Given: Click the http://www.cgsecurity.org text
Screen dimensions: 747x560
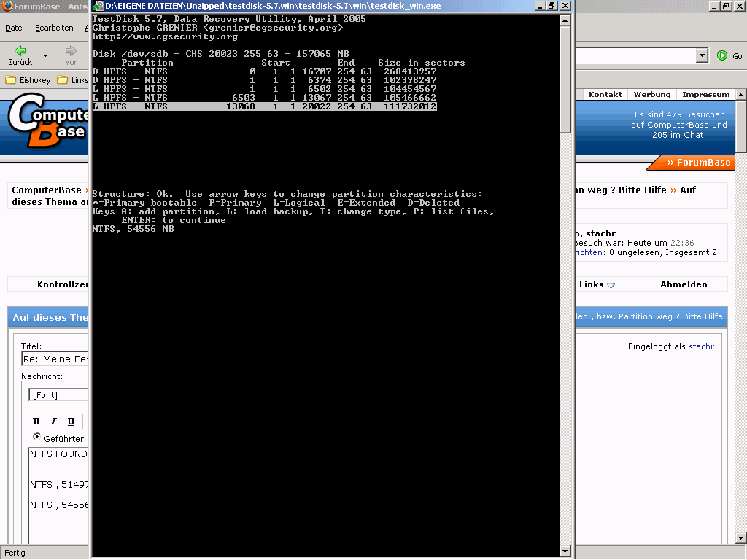Looking at the screenshot, I should coord(165,36).
